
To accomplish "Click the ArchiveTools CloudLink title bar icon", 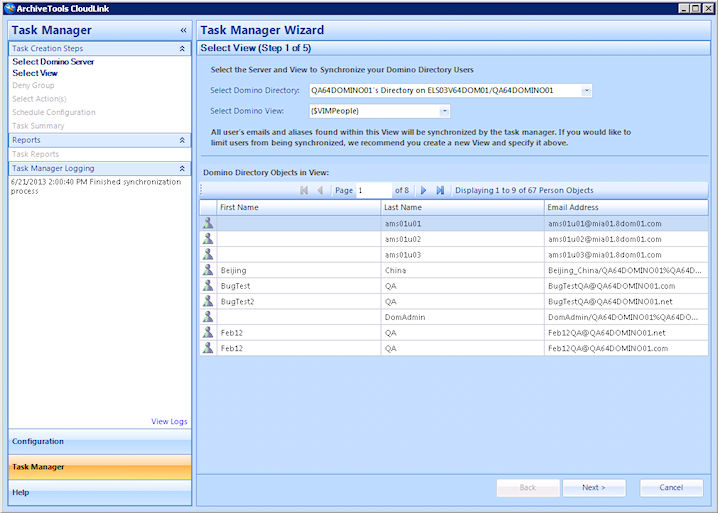I will click(x=9, y=8).
